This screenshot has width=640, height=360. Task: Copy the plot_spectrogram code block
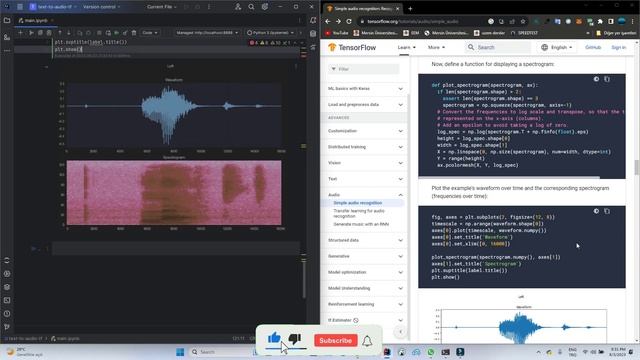pyautogui.click(x=607, y=79)
